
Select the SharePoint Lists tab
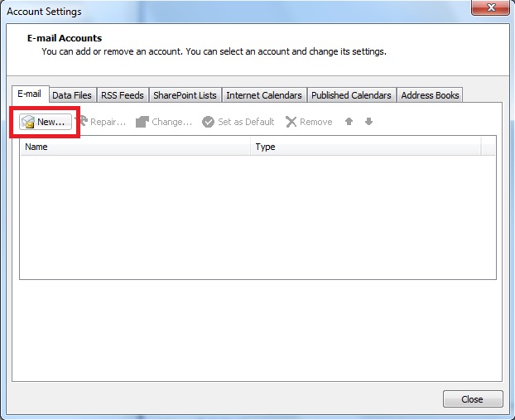point(185,95)
